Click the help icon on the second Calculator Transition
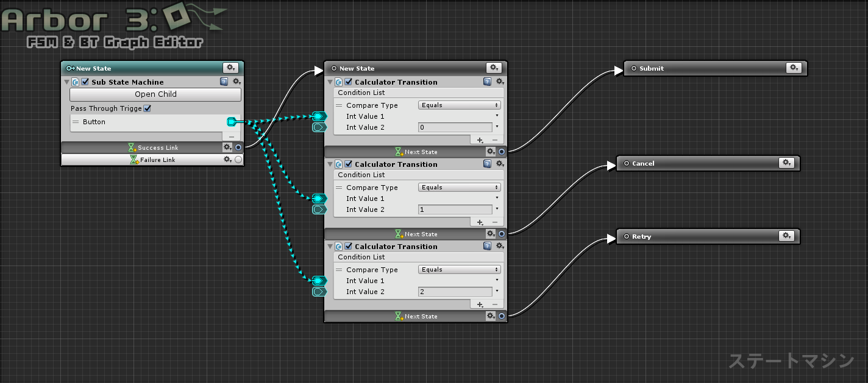Viewport: 868px width, 383px height. pos(486,164)
